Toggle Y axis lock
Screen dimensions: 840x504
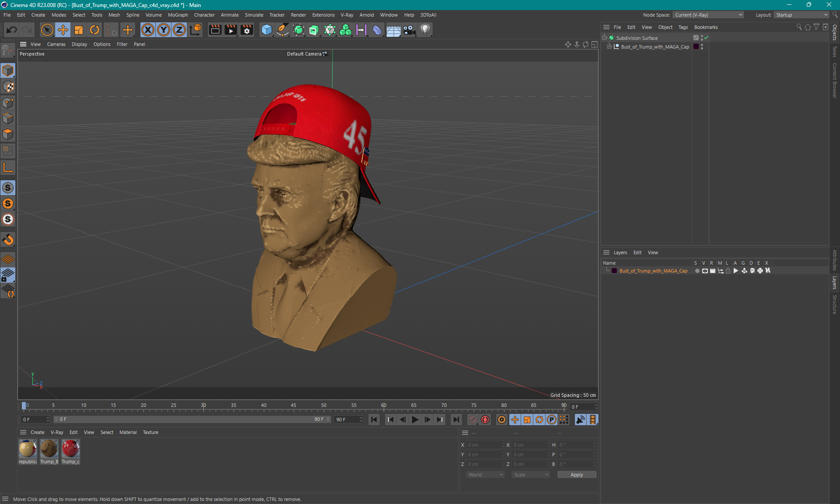pyautogui.click(x=164, y=30)
